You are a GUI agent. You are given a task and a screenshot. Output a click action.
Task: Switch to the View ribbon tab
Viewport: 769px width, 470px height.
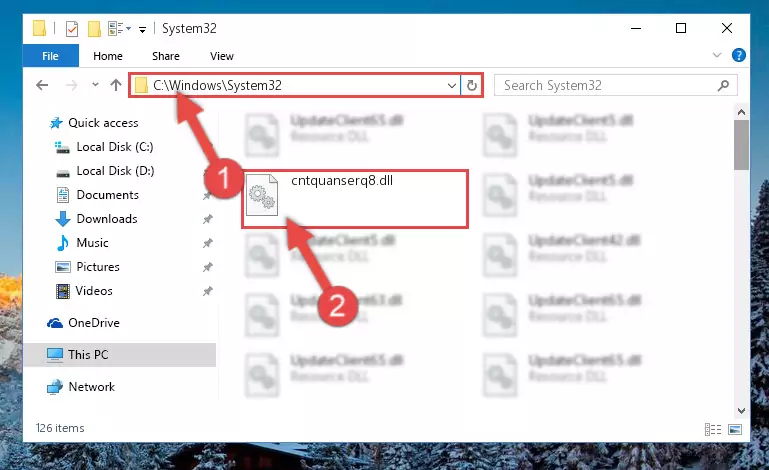222,56
